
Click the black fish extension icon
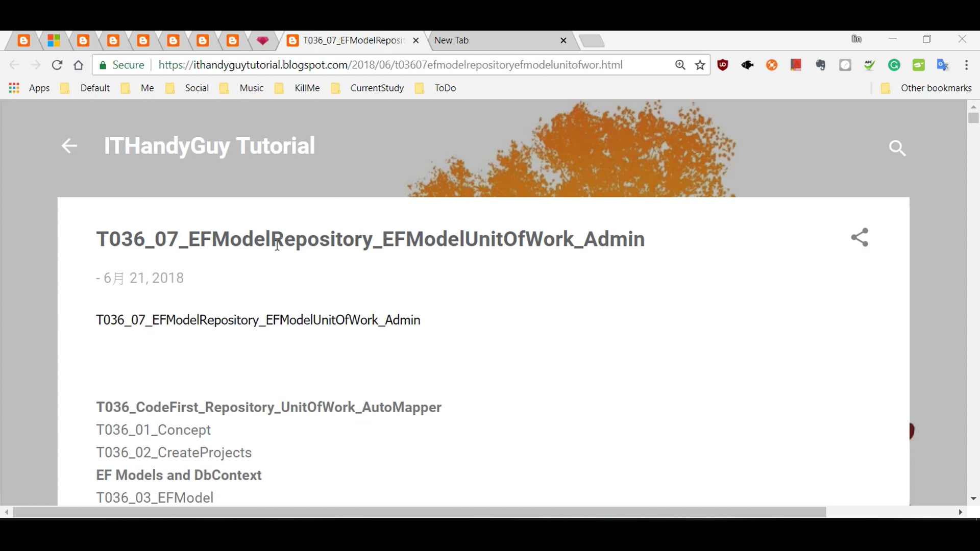[747, 65]
